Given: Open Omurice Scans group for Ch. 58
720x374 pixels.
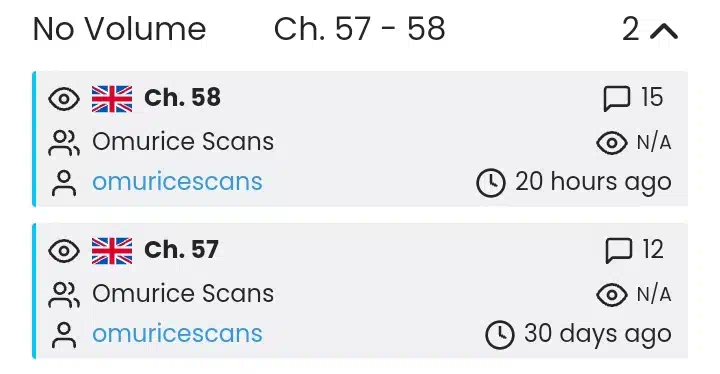Looking at the screenshot, I should coord(183,142).
